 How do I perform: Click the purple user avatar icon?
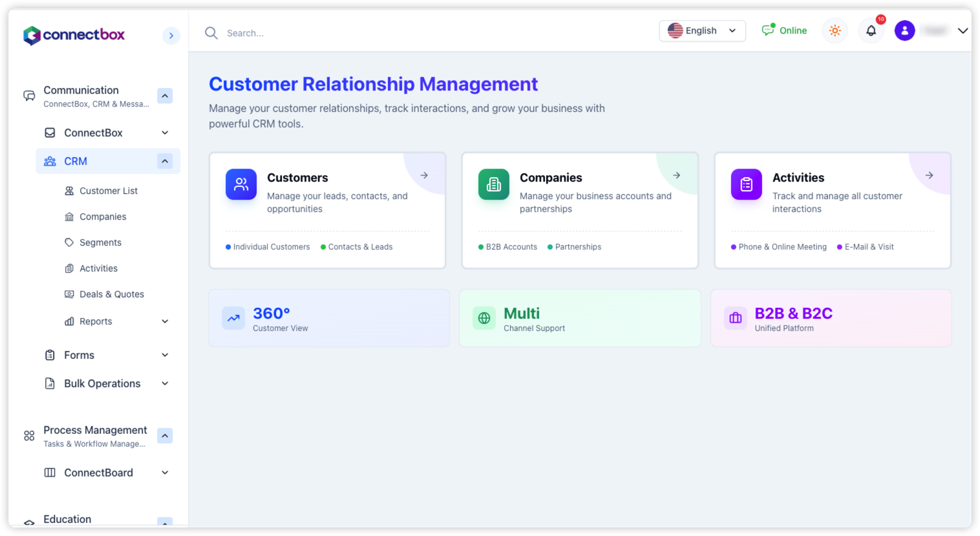(x=904, y=30)
